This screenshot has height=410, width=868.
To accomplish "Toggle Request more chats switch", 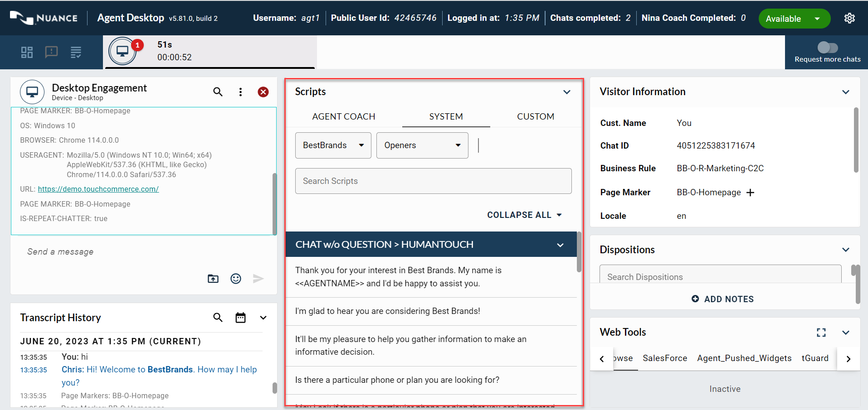I will [827, 48].
